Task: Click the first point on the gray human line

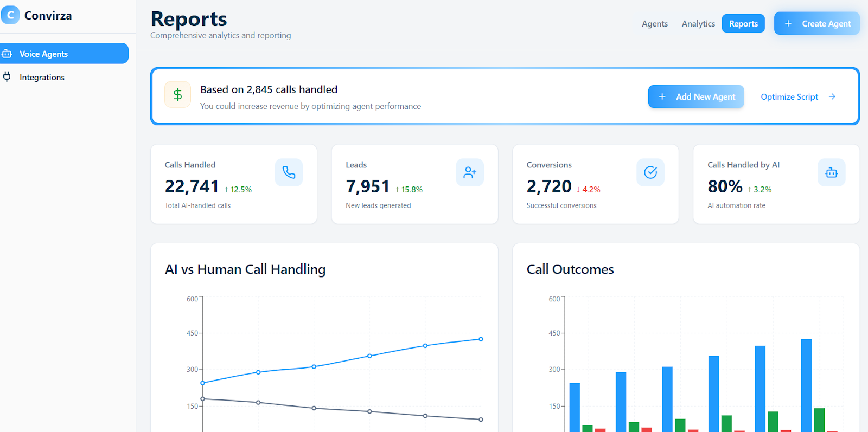Action: click(x=203, y=399)
